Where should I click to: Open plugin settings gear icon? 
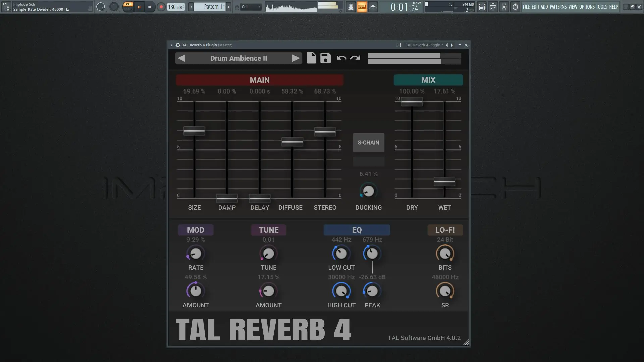coord(178,45)
